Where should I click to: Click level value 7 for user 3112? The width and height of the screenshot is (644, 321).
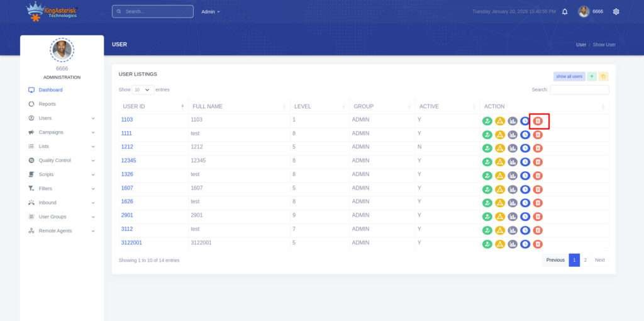tap(294, 229)
